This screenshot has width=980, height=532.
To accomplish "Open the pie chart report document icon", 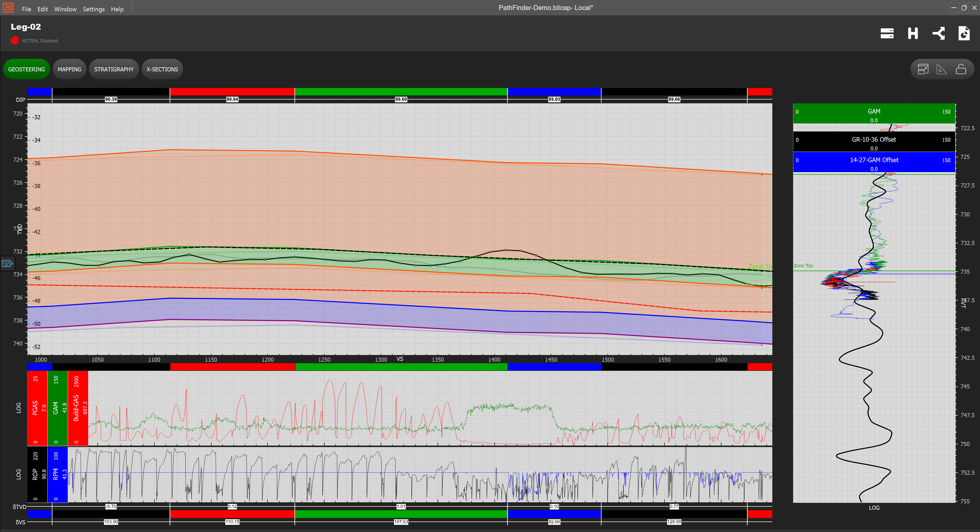I will tap(964, 34).
